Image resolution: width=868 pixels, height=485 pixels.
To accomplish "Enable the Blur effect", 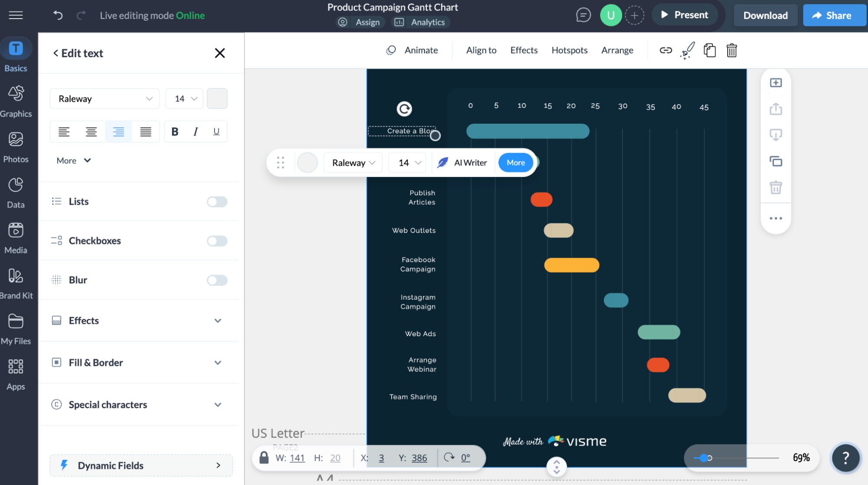I will click(x=217, y=280).
